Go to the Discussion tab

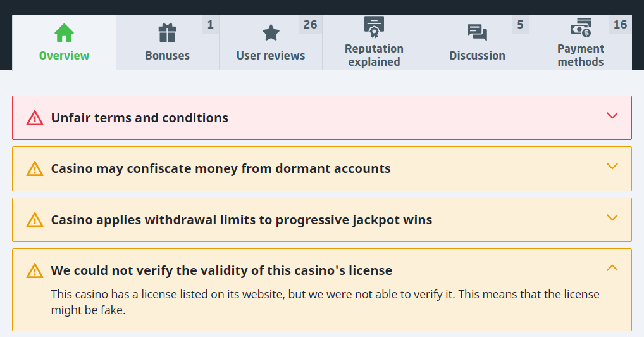click(x=477, y=55)
